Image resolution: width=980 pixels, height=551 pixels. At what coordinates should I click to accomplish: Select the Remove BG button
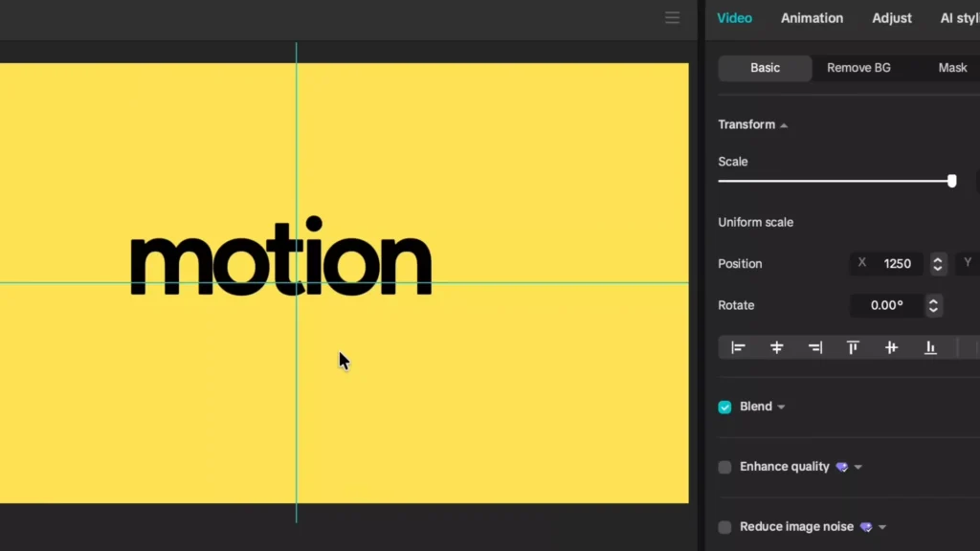[857, 68]
